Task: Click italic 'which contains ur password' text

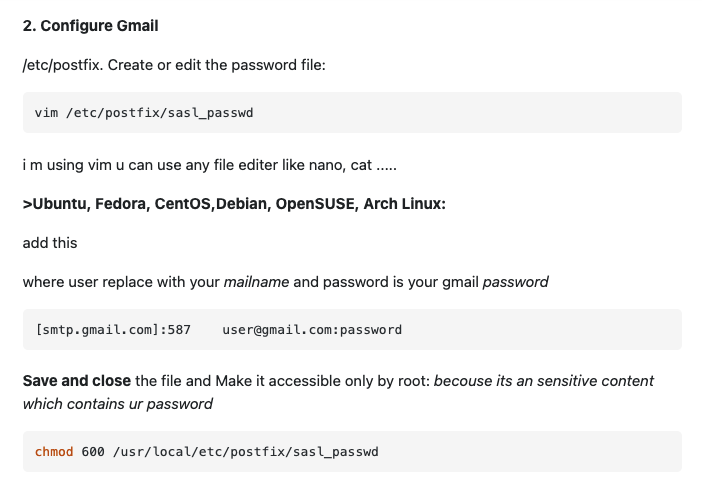Action: 118,404
